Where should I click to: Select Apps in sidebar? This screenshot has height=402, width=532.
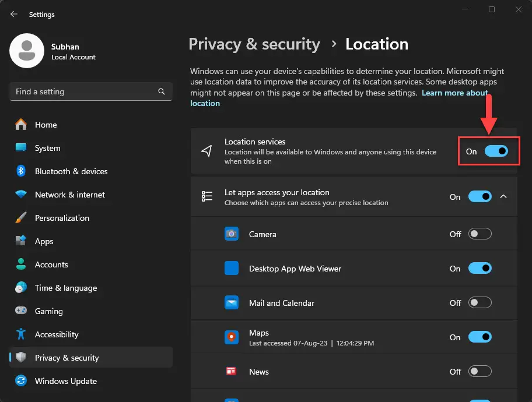91,241
